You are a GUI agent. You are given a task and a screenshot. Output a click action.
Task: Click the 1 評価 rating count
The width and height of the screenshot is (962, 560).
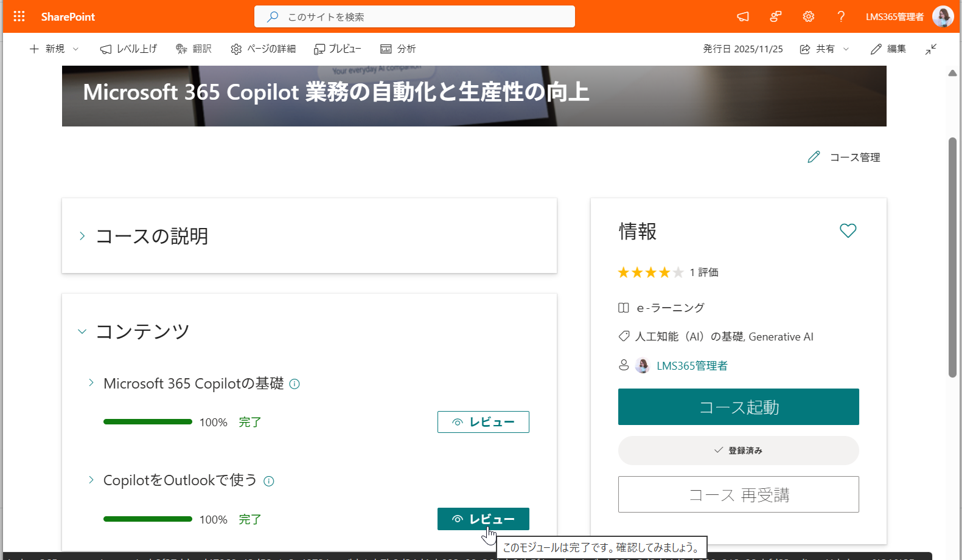coord(704,272)
